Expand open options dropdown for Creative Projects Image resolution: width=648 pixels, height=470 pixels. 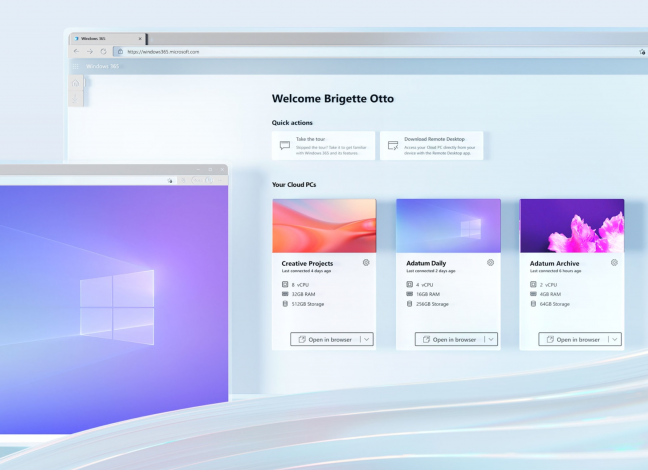point(367,339)
